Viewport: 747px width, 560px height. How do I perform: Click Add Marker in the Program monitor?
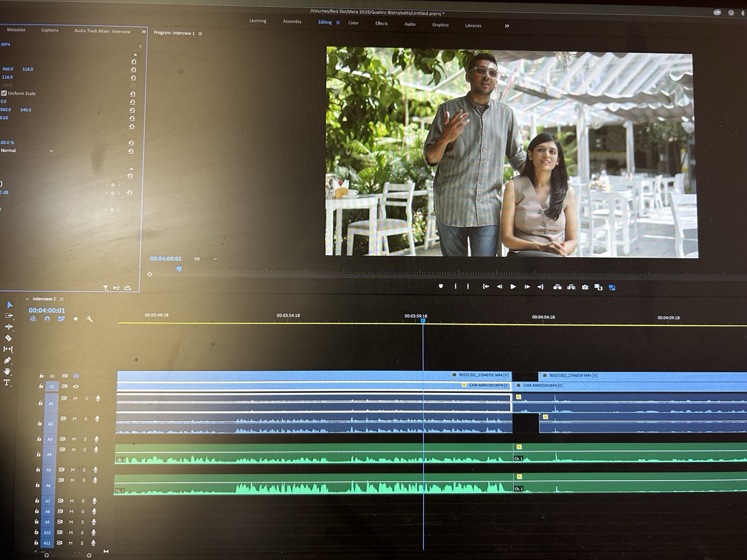pos(441,286)
